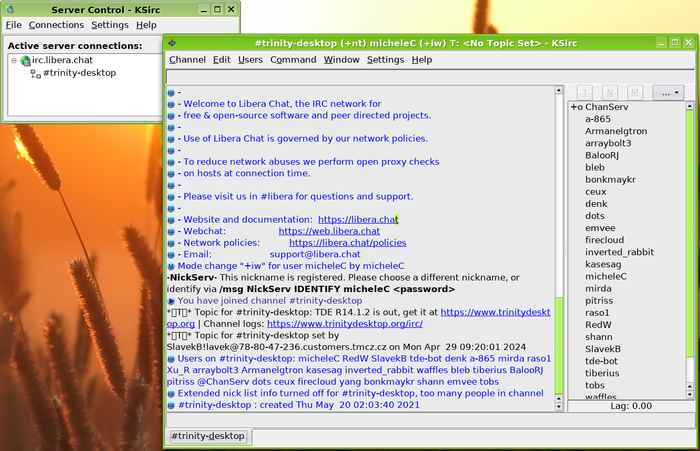Screen dimensions: 700x451
Task: Select emvee in the nick list
Action: click(600, 228)
